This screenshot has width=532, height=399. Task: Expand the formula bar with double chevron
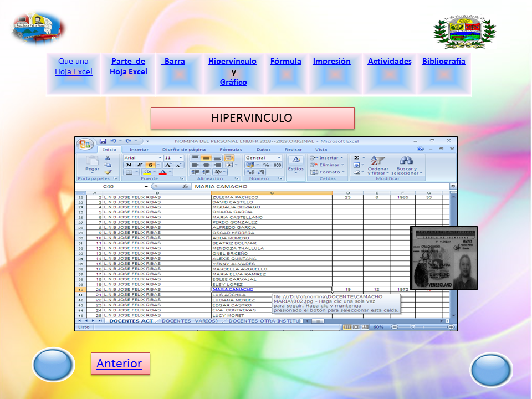(x=453, y=186)
